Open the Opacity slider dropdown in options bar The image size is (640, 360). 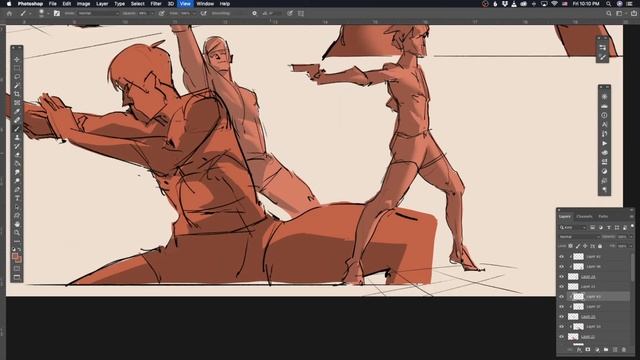coord(153,13)
